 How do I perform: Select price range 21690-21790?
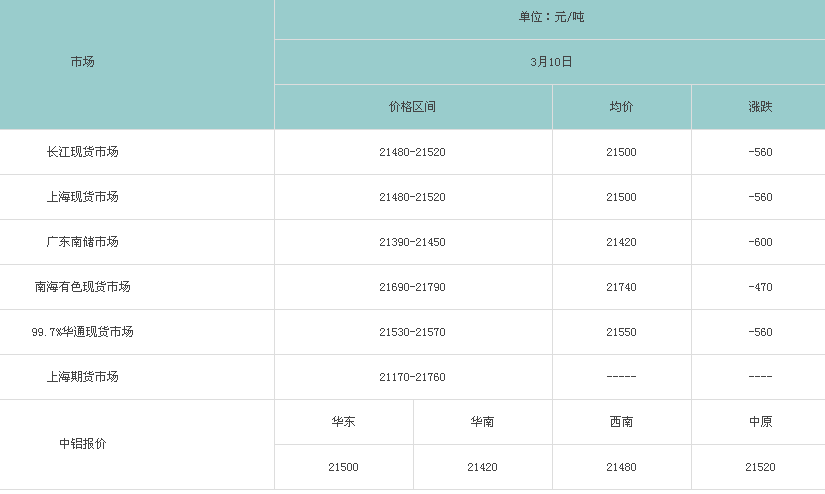tap(412, 287)
